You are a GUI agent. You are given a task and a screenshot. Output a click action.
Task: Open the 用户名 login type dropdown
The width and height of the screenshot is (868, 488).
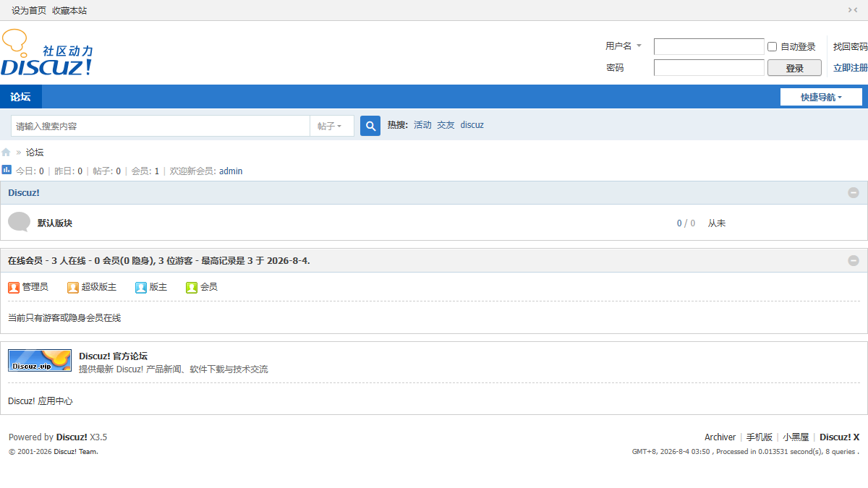[x=624, y=46]
